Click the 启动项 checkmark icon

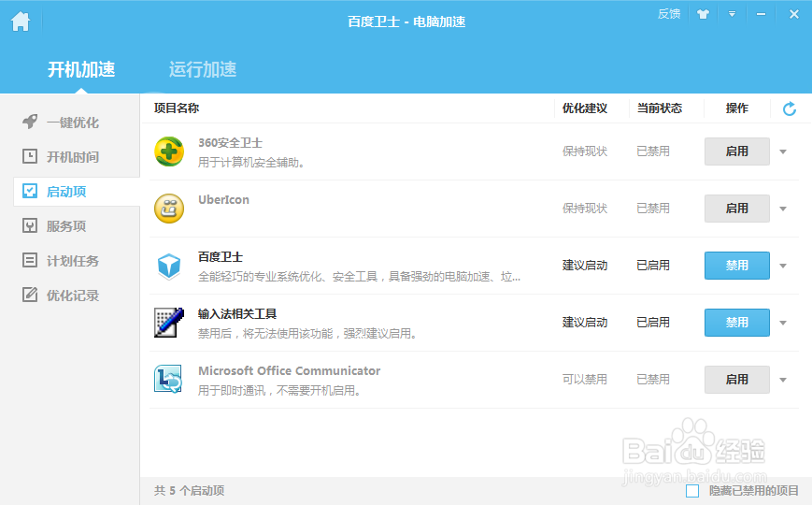[30, 191]
